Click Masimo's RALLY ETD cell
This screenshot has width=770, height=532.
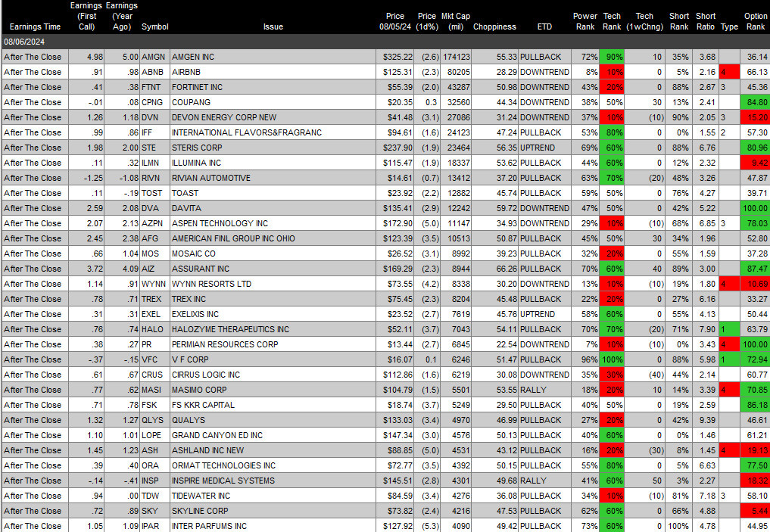[x=544, y=390]
